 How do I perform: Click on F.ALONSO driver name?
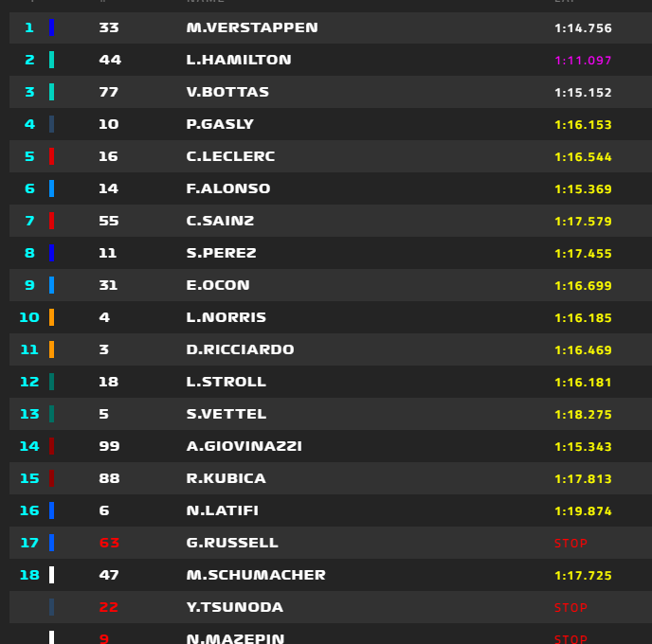click(x=227, y=188)
